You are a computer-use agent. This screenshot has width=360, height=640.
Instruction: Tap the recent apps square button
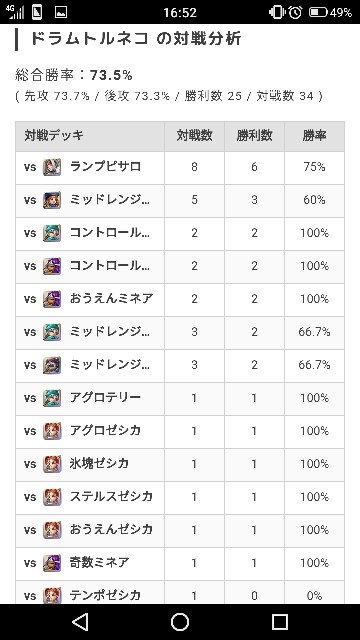pos(280,622)
